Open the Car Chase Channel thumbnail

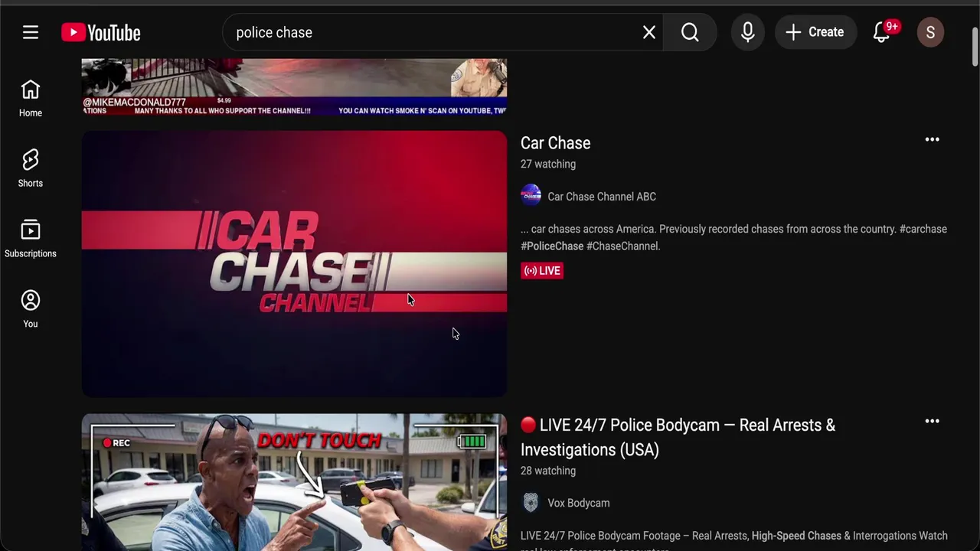(x=294, y=264)
